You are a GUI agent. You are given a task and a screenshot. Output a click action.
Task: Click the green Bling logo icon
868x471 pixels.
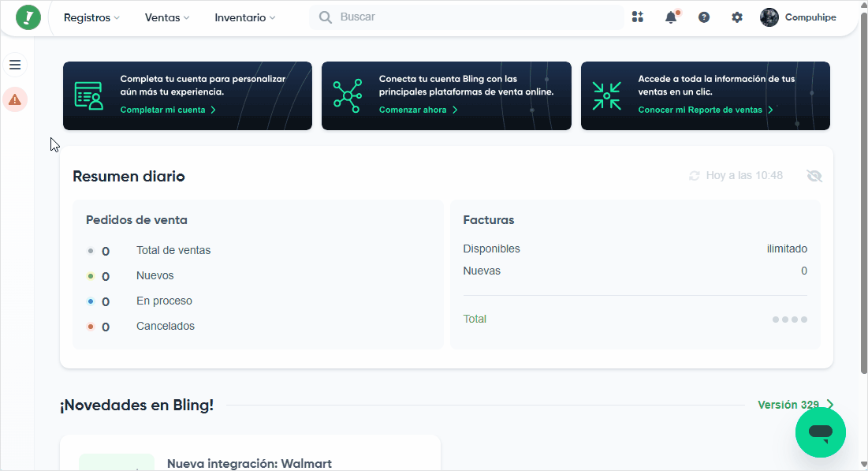point(28,17)
